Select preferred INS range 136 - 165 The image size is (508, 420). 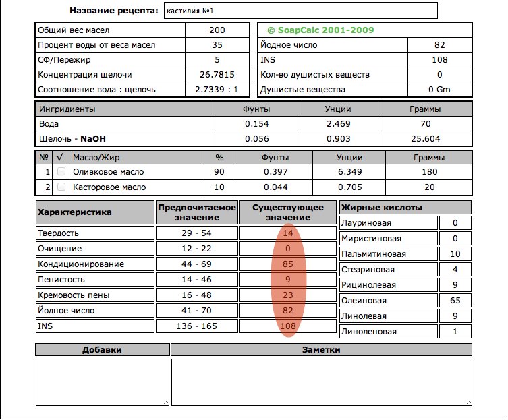click(x=196, y=326)
